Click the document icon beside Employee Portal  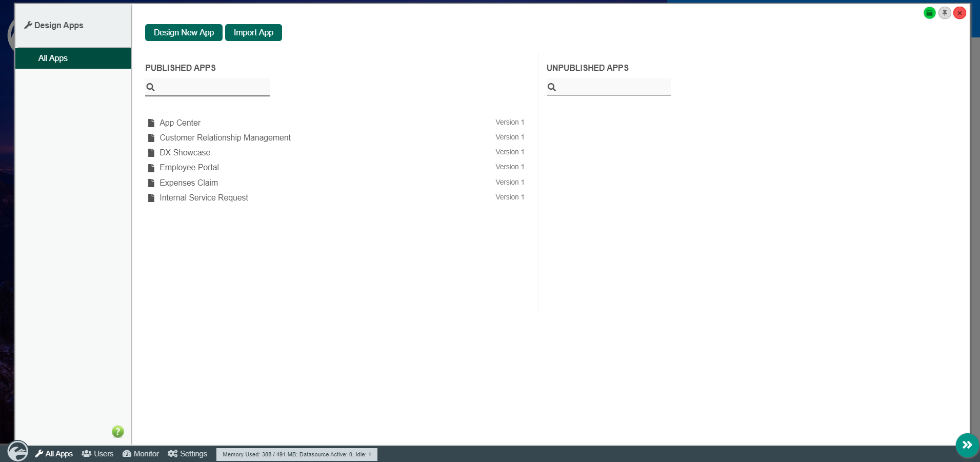(x=151, y=168)
